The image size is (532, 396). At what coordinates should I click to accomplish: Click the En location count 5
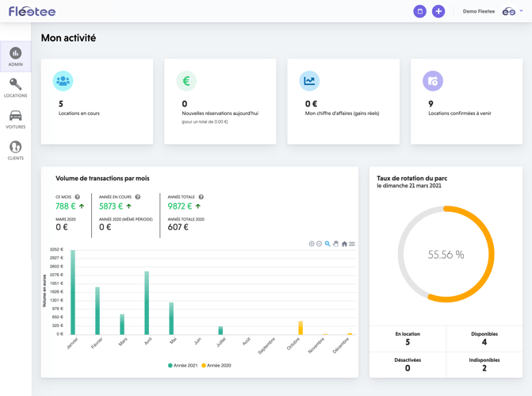click(408, 342)
